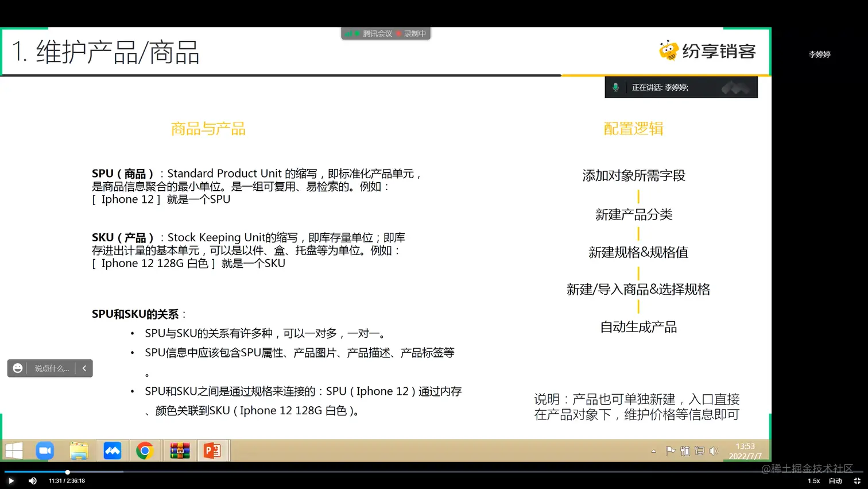Open the Action Center flag tray icon

point(670,451)
